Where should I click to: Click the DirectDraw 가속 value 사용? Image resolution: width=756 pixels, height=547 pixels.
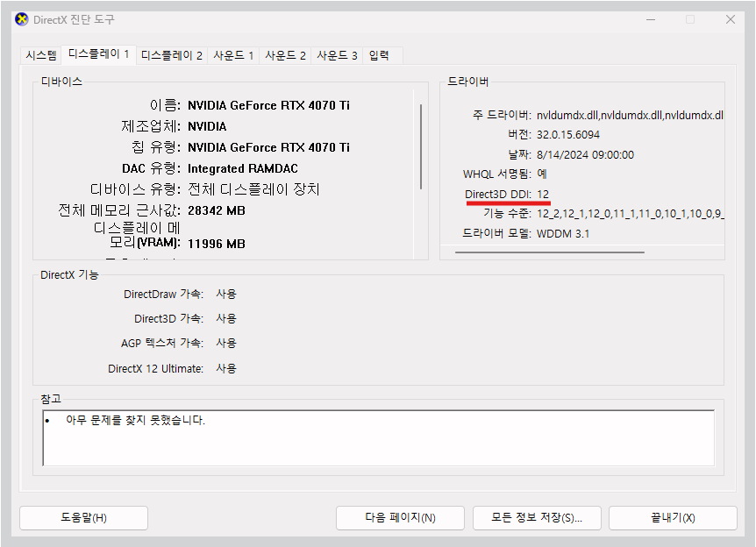coord(226,294)
